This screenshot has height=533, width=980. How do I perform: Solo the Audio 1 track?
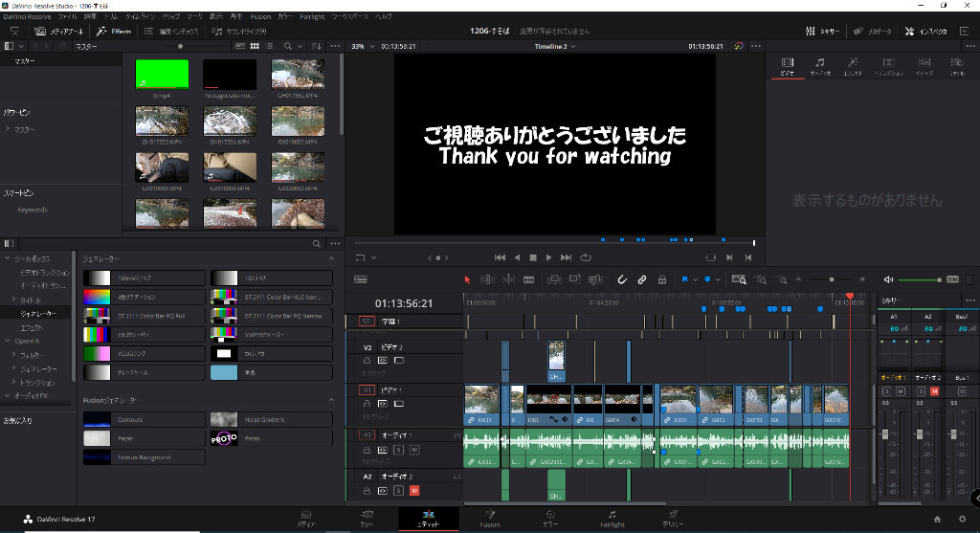pos(399,449)
